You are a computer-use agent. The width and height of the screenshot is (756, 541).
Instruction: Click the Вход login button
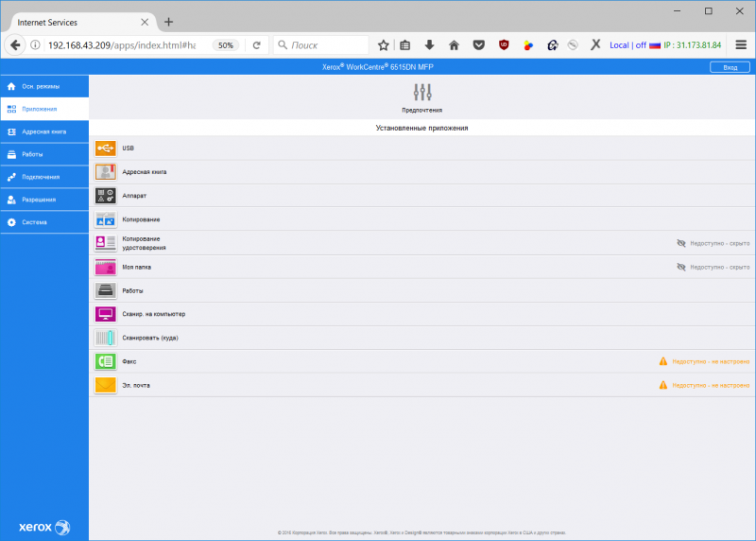[730, 67]
